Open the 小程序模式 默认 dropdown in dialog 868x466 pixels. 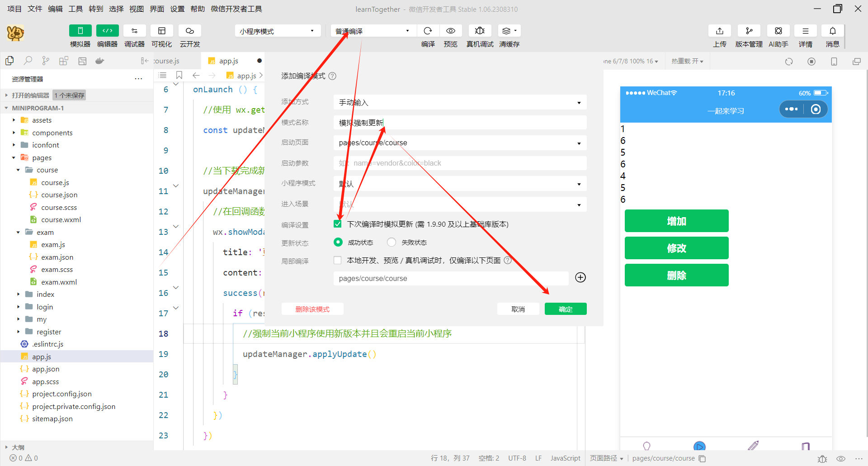[460, 184]
